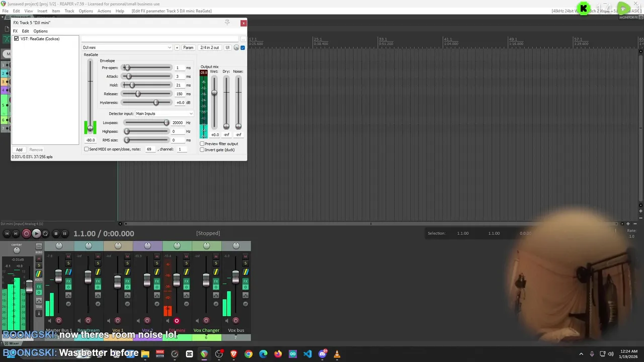Viewport: 644px width, 362px height.
Task: Click the MIDI note 69 field
Action: (149, 149)
